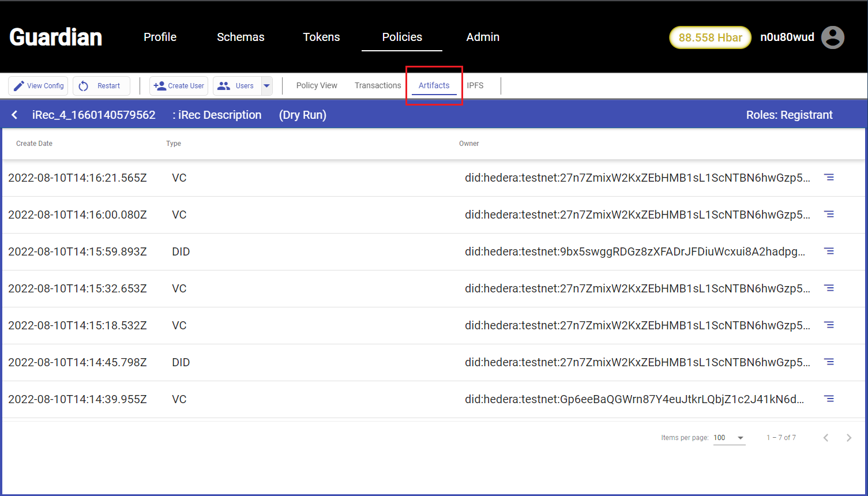The width and height of the screenshot is (868, 496).
Task: Click the back arrow beside iRec_4_1660140579562
Action: tap(14, 115)
